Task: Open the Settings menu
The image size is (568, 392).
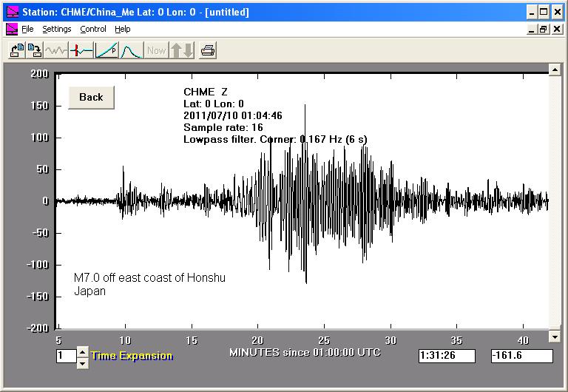Action: pos(56,29)
